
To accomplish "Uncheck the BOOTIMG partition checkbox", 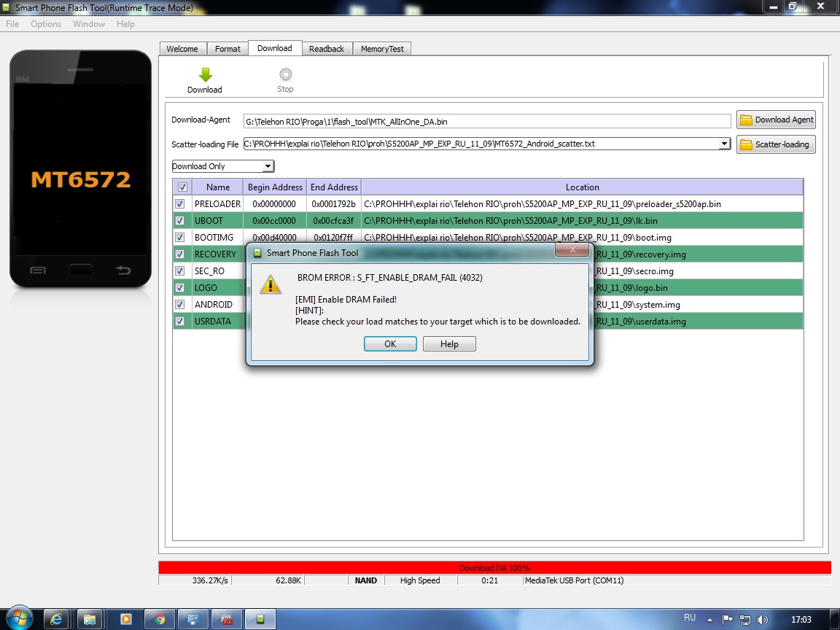I will click(x=180, y=237).
